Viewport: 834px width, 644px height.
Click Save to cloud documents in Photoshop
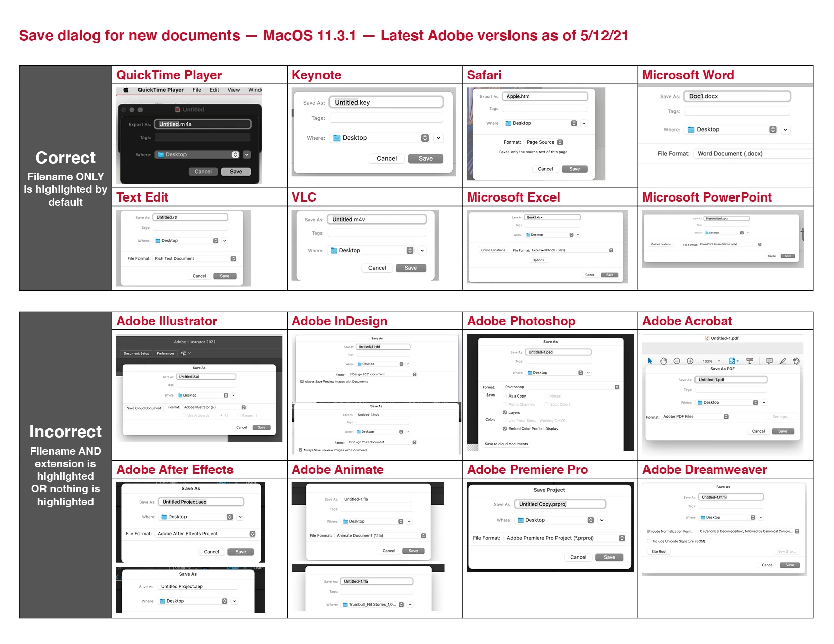[506, 444]
